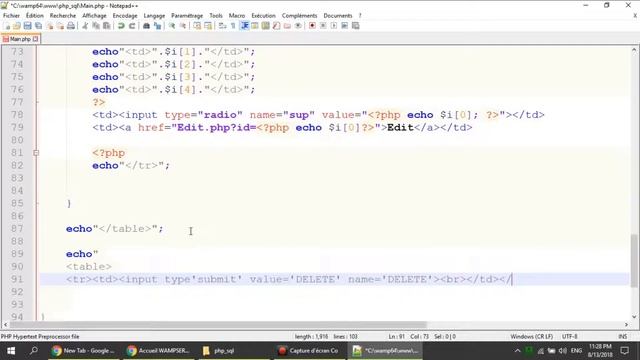Click line number 87 in the margin
The height and width of the screenshot is (360, 640).
tap(17, 229)
